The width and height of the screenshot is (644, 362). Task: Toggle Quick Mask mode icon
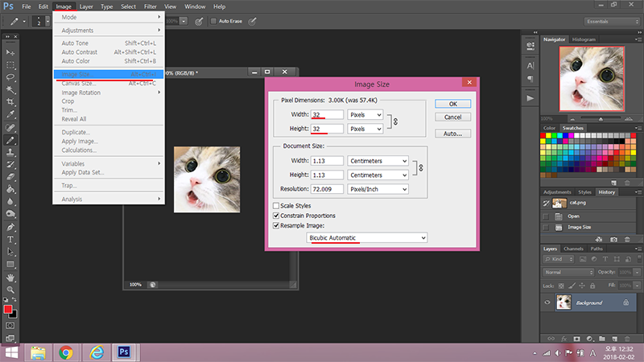(x=10, y=326)
